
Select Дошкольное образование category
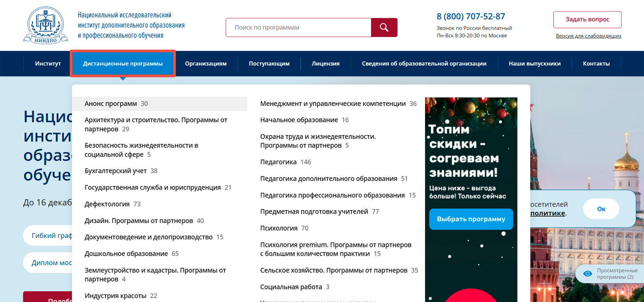click(x=131, y=254)
